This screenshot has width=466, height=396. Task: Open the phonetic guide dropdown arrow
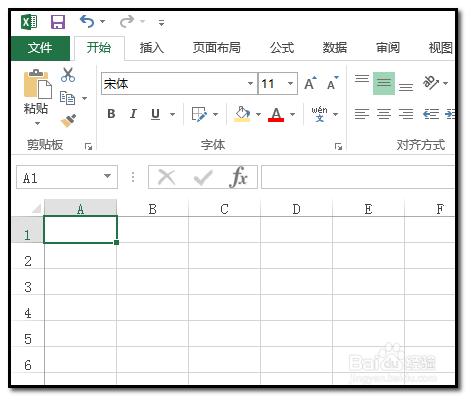pos(336,115)
